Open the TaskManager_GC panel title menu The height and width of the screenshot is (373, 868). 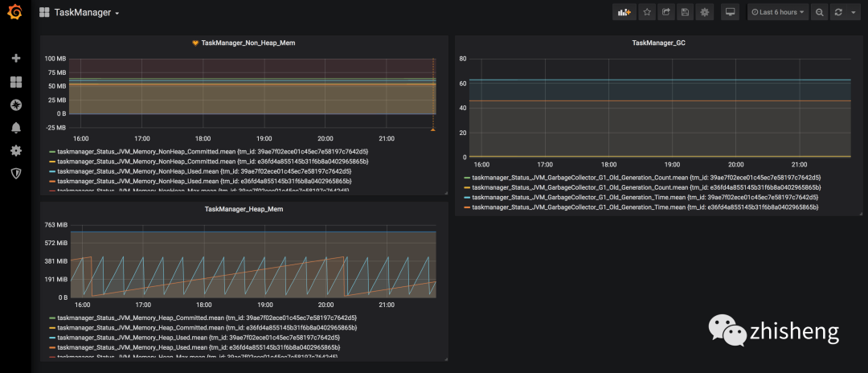(658, 43)
